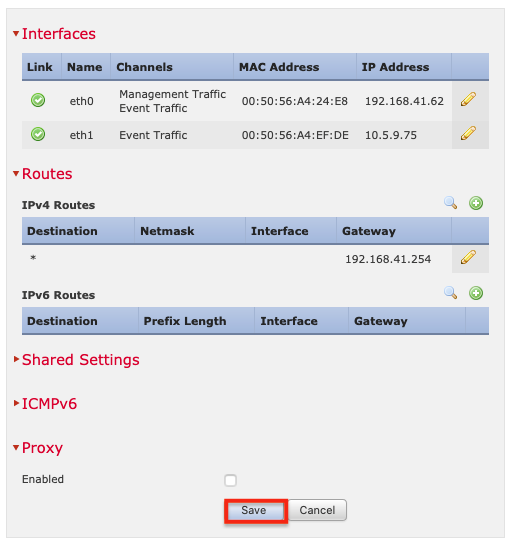
Task: Edit the eth1 interface pencil icon
Action: point(468,133)
